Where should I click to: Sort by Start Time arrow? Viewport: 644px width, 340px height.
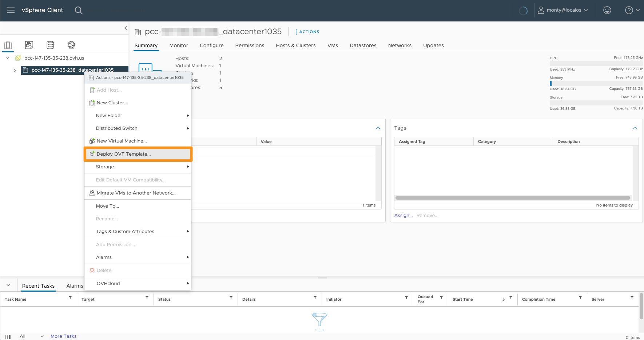[x=503, y=299]
